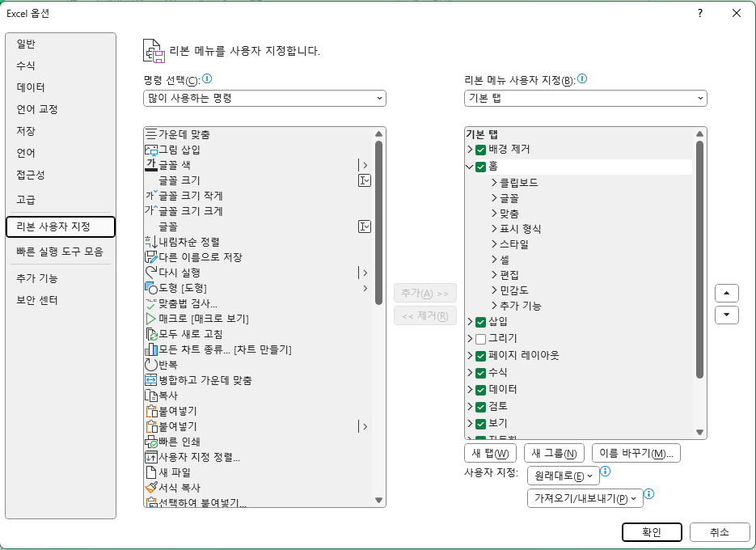The width and height of the screenshot is (756, 550).
Task: Expand the 표시 형식 group
Action: click(494, 229)
